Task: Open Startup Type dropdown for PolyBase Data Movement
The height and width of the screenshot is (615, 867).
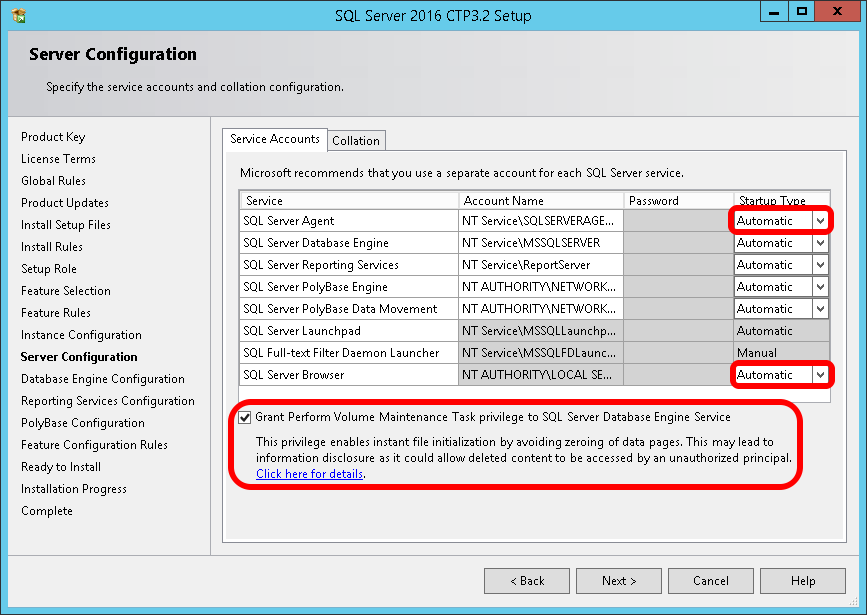Action: point(821,309)
